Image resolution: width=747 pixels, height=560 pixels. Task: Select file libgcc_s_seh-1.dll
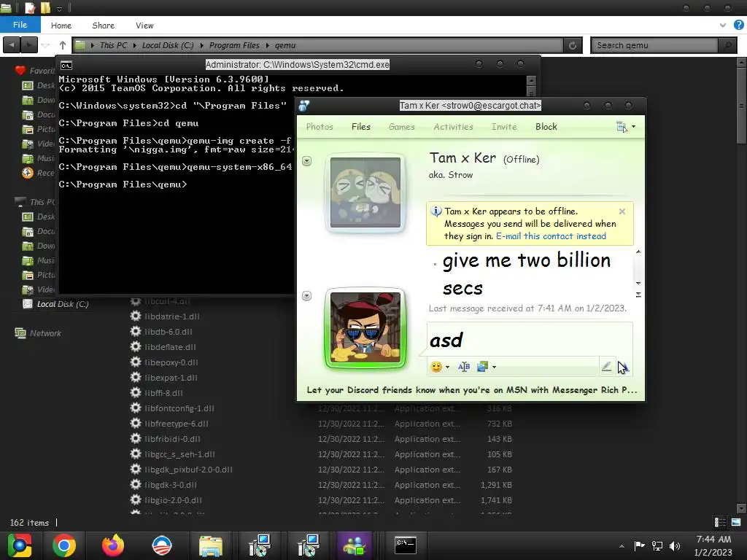pos(179,454)
